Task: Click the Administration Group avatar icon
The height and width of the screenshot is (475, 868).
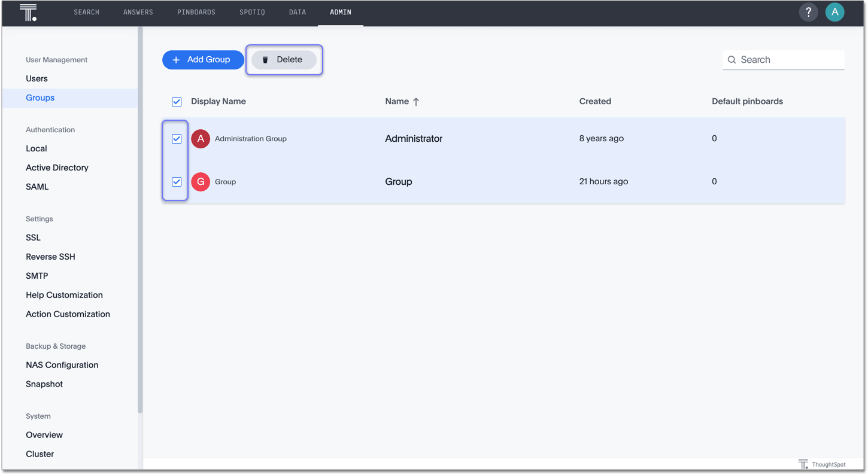Action: [x=201, y=139]
